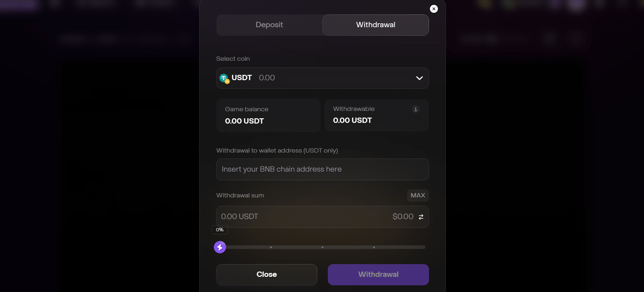Set slider to the third dot marker
Screen dimensions: 644x292
[374, 247]
